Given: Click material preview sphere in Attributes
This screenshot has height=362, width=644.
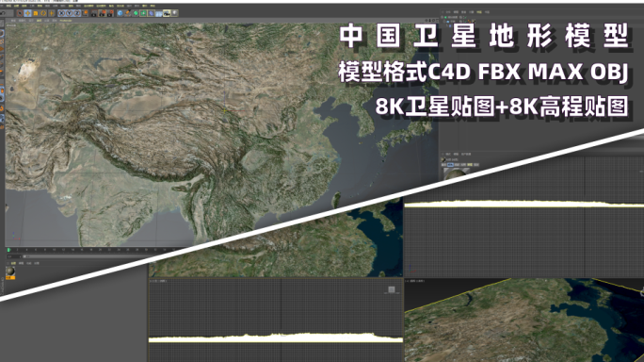Looking at the screenshot, I should click(x=457, y=174).
